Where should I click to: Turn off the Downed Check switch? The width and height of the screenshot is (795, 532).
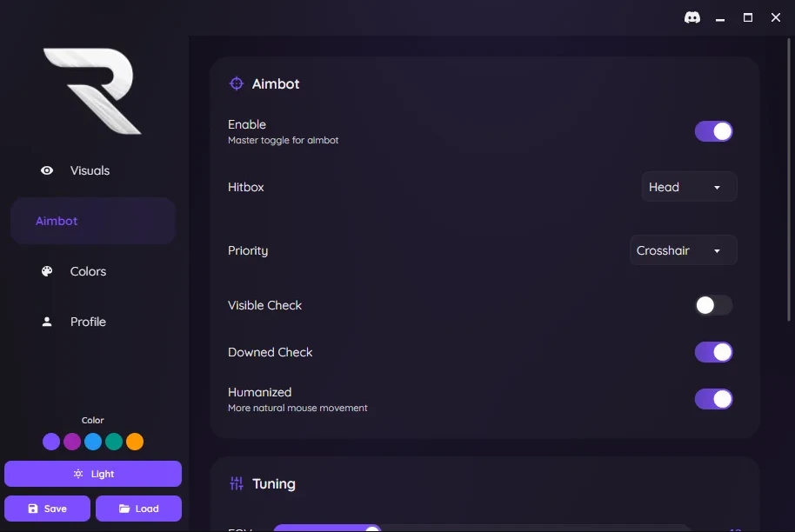coord(713,352)
